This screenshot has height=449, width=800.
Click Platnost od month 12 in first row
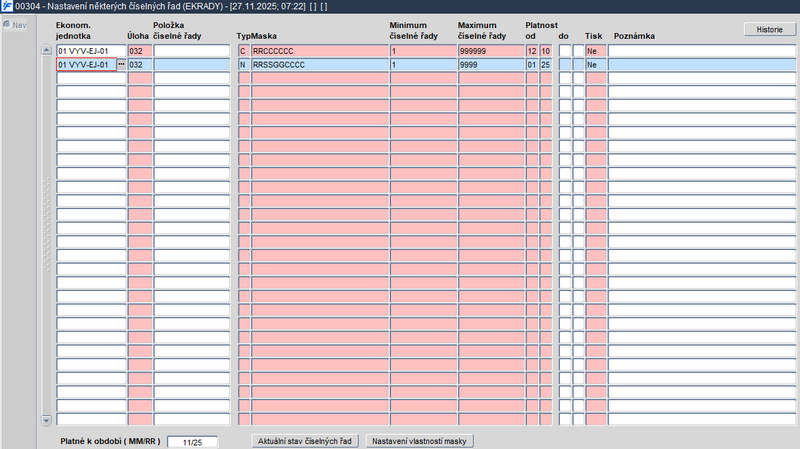click(532, 51)
